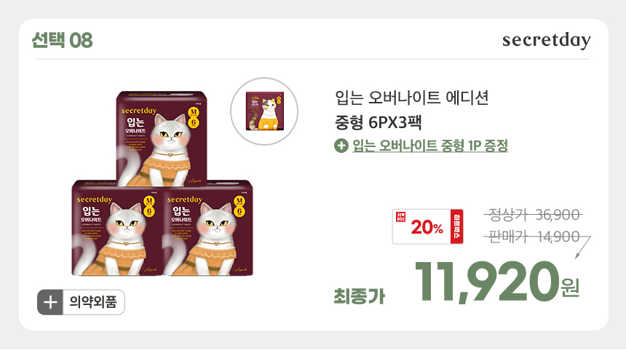Click the 선택 08 heading

(x=63, y=40)
